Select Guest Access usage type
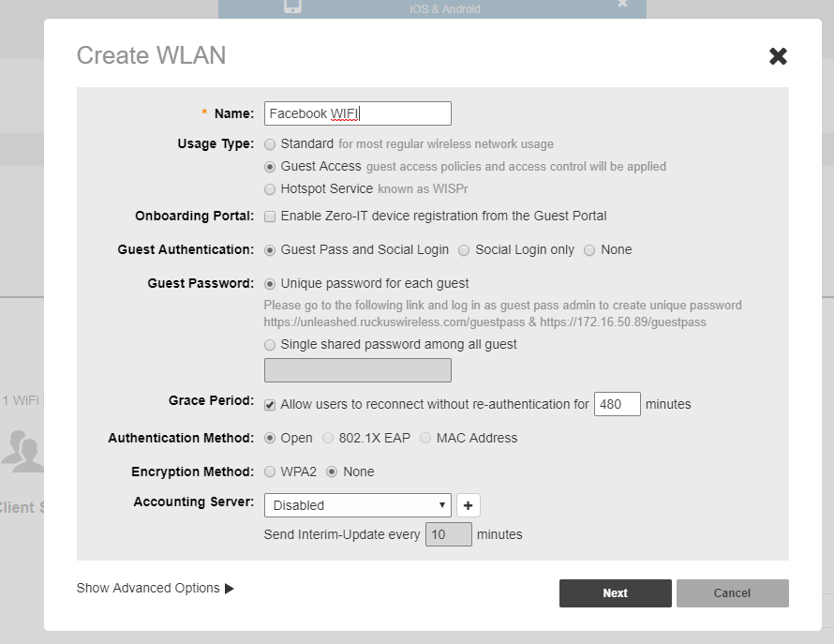Screen dimensions: 834x644 [271, 167]
